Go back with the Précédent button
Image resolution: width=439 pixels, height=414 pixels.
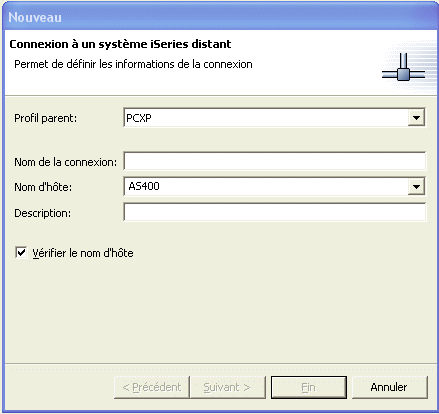coord(152,387)
